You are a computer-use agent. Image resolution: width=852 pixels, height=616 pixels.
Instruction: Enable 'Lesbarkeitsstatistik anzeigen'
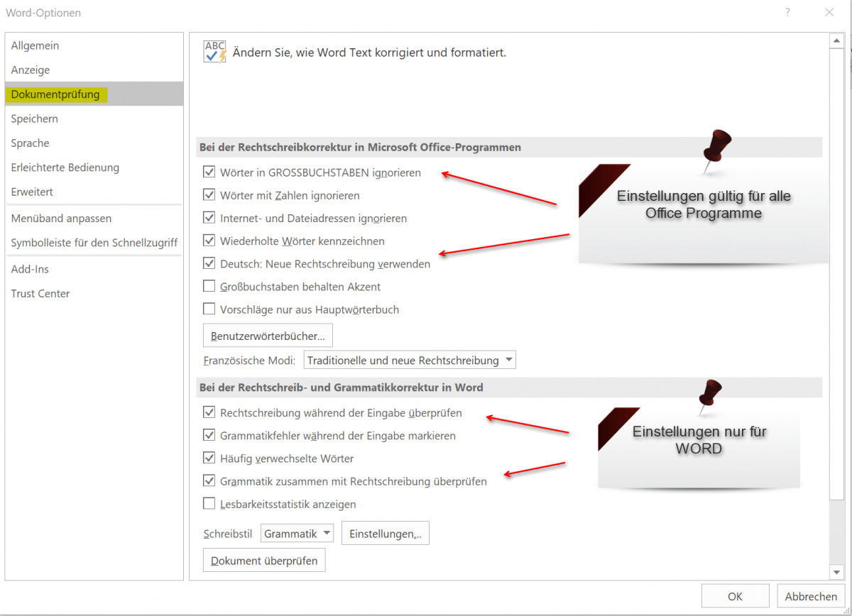(209, 504)
